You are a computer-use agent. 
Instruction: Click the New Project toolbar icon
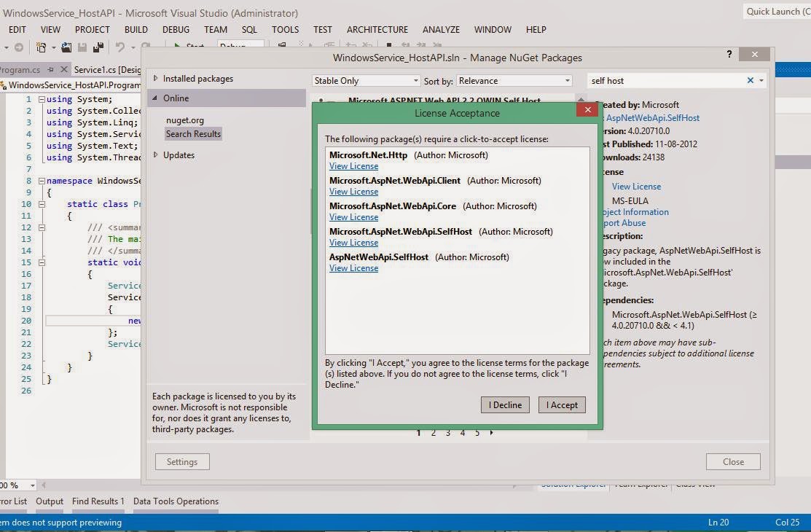(41, 47)
